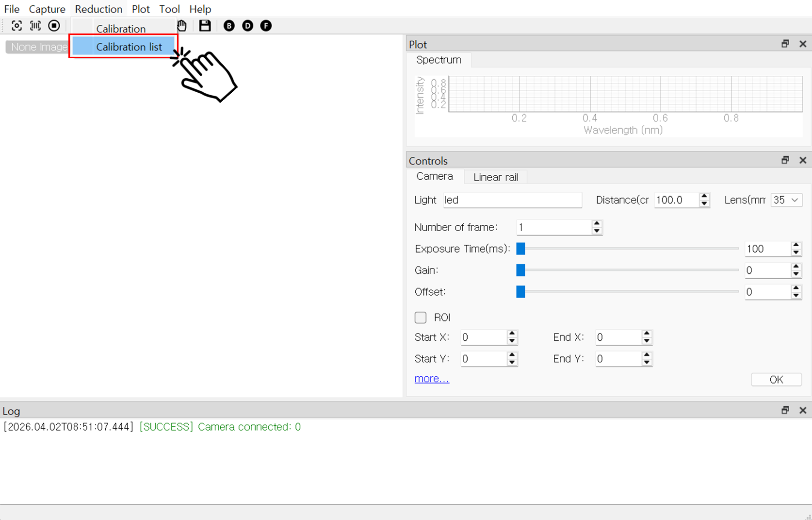This screenshot has width=812, height=520.
Task: Click the save floppy disk icon
Action: (205, 26)
